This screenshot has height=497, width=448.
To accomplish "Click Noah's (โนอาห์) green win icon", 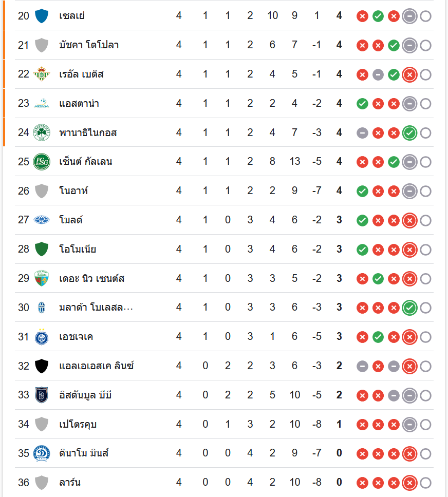I will [362, 192].
